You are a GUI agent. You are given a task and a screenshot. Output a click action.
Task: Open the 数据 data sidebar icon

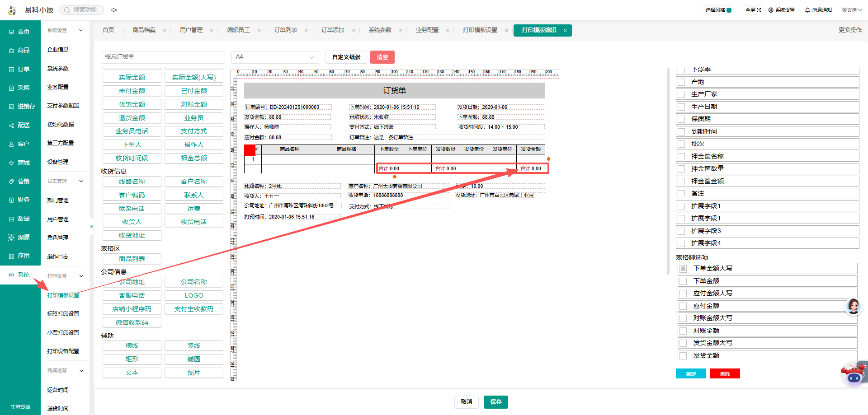pyautogui.click(x=11, y=219)
